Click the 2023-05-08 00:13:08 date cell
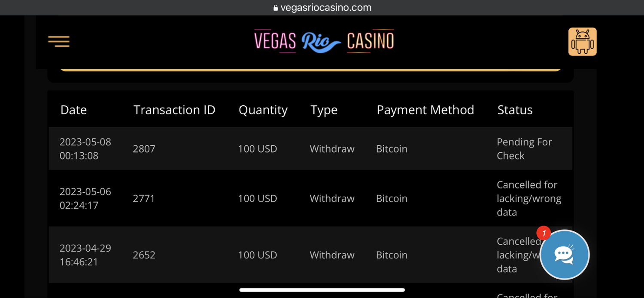644x298 pixels. tap(85, 149)
